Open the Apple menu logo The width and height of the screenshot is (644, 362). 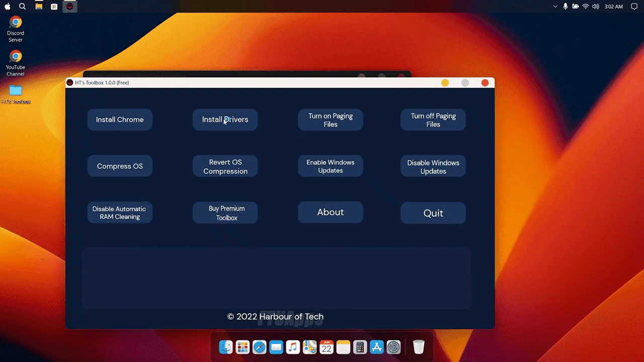pyautogui.click(x=8, y=7)
